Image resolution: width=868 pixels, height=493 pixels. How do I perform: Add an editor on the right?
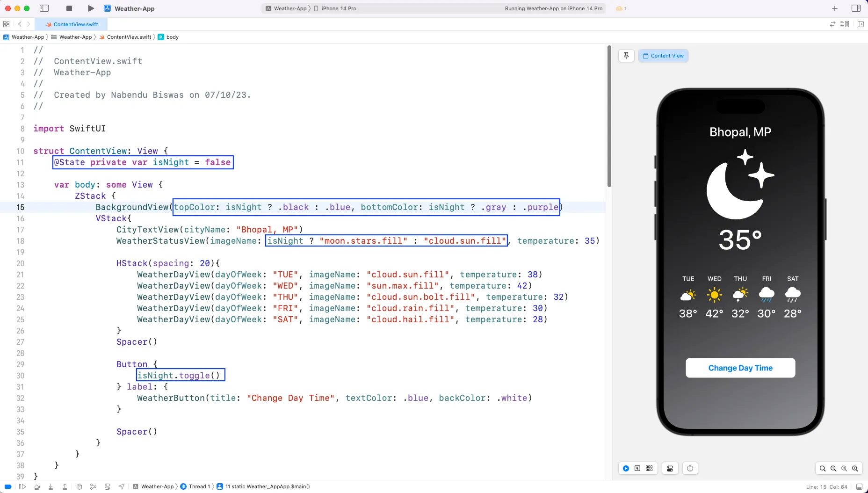pos(861,24)
